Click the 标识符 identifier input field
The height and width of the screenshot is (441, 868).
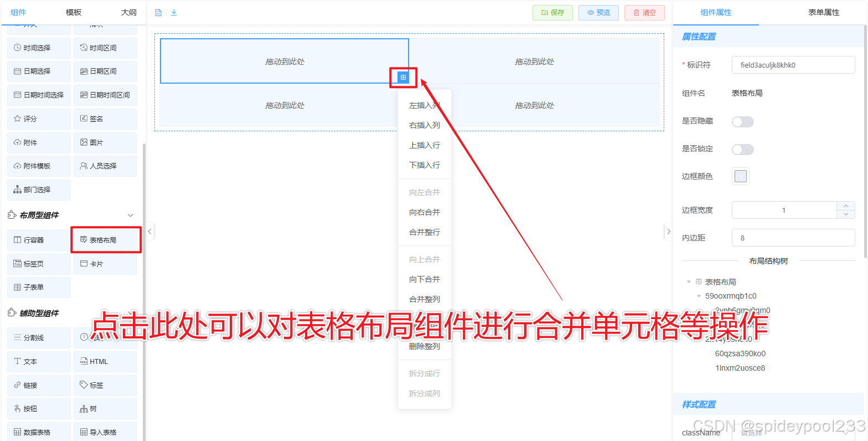(793, 65)
